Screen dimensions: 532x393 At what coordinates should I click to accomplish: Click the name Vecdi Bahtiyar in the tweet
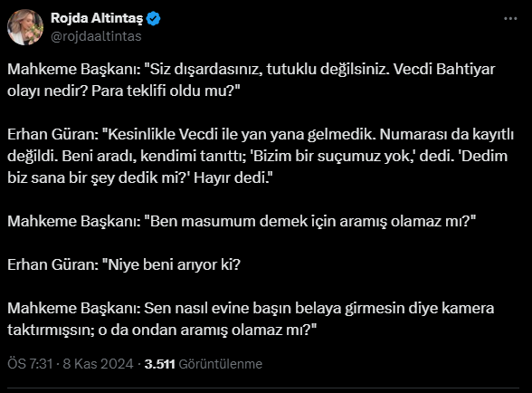pos(444,70)
